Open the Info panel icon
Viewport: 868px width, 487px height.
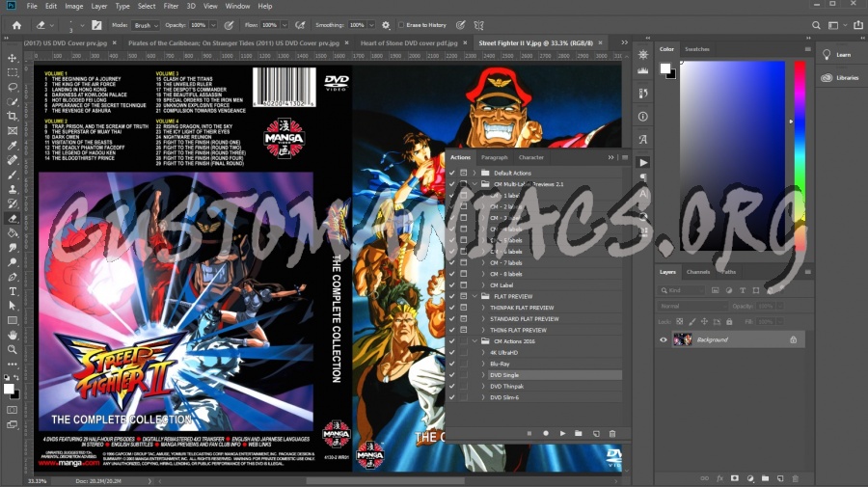point(642,117)
